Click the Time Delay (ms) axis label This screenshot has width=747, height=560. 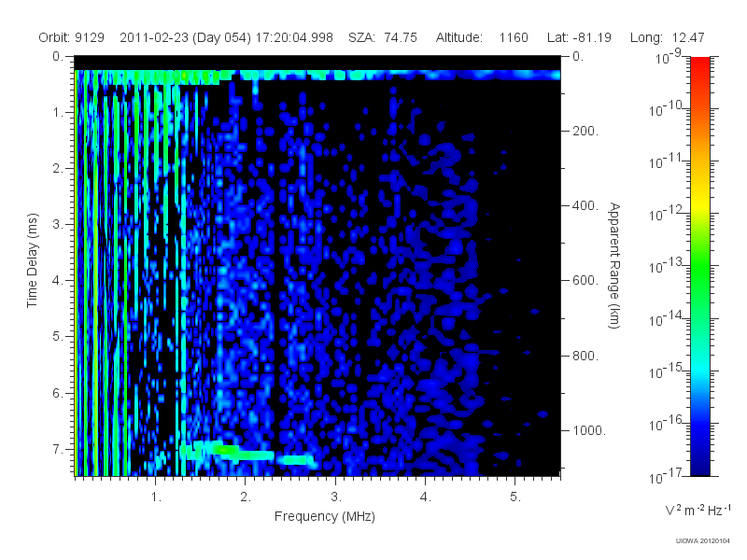point(32,260)
